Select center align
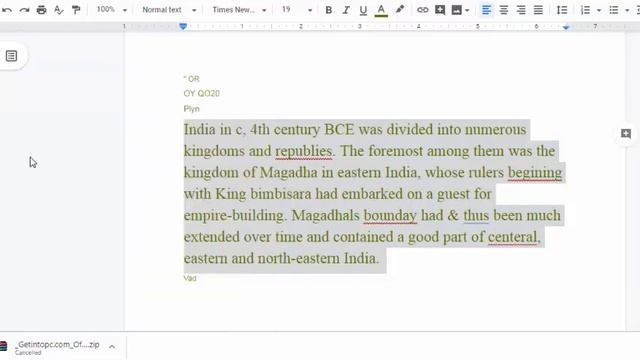This screenshot has height=360, width=640. point(503,10)
